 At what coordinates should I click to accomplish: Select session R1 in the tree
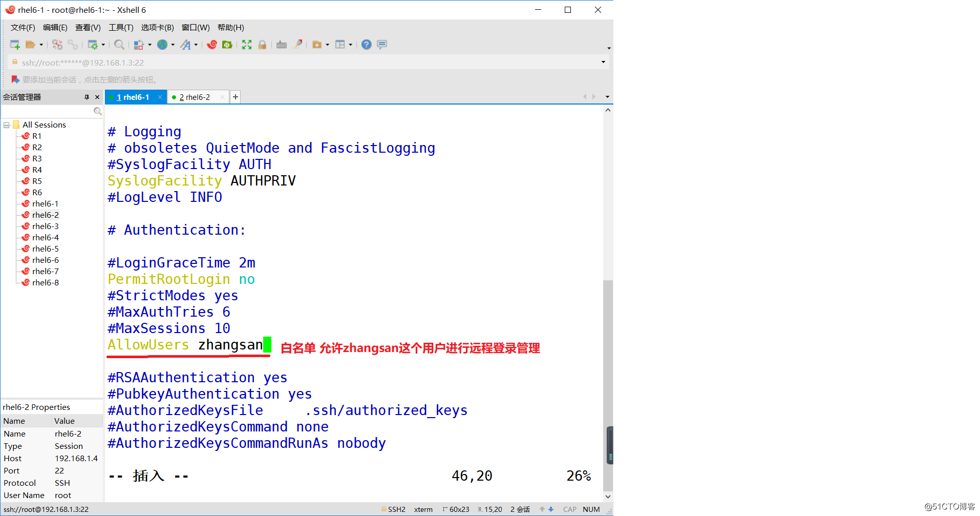pos(37,136)
